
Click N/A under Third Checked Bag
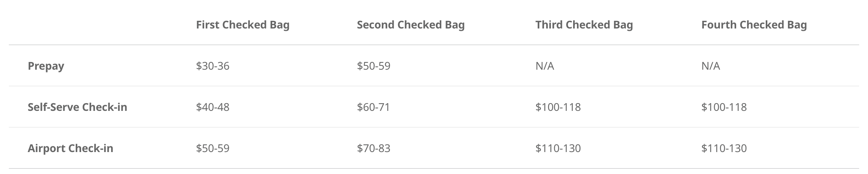545,66
